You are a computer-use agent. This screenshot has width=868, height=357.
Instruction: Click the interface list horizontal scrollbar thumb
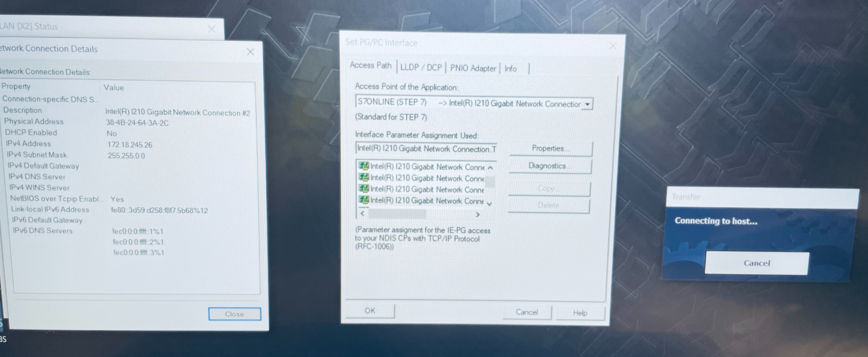click(397, 214)
